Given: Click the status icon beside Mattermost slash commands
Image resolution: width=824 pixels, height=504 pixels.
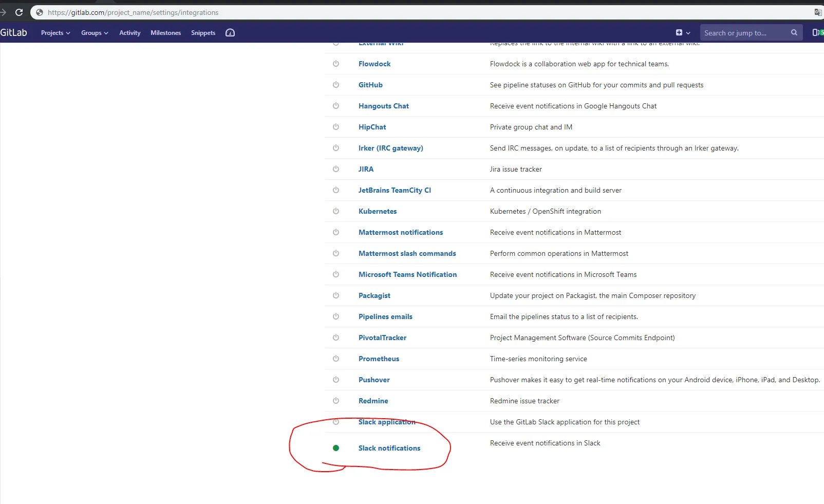Looking at the screenshot, I should point(336,253).
